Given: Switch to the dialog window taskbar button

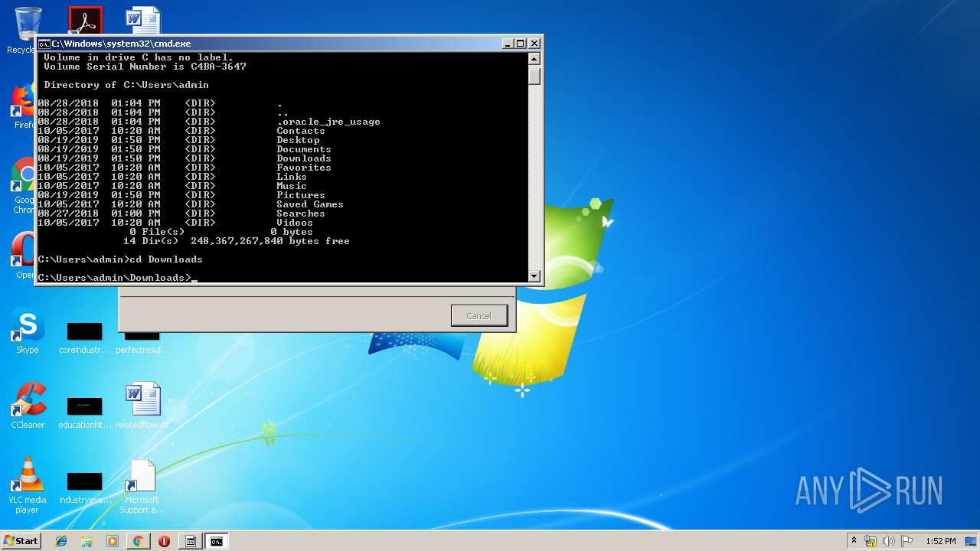Looking at the screenshot, I should [x=191, y=541].
